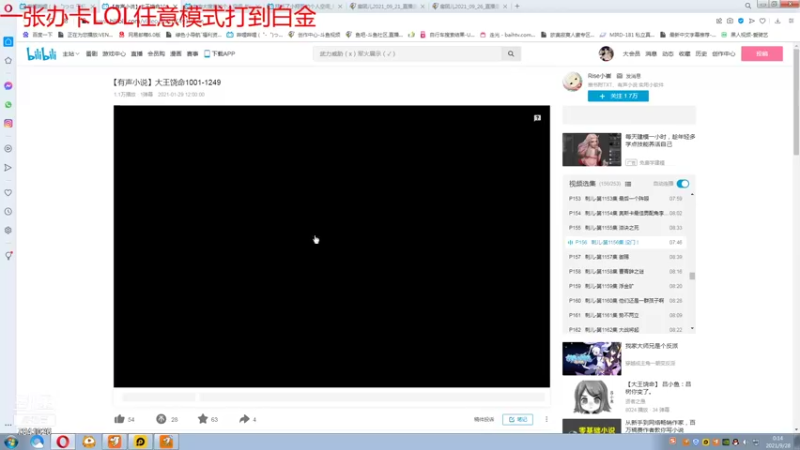This screenshot has width=800, height=450.
Task: Toggle the autoplay switch in playlist
Action: [683, 184]
